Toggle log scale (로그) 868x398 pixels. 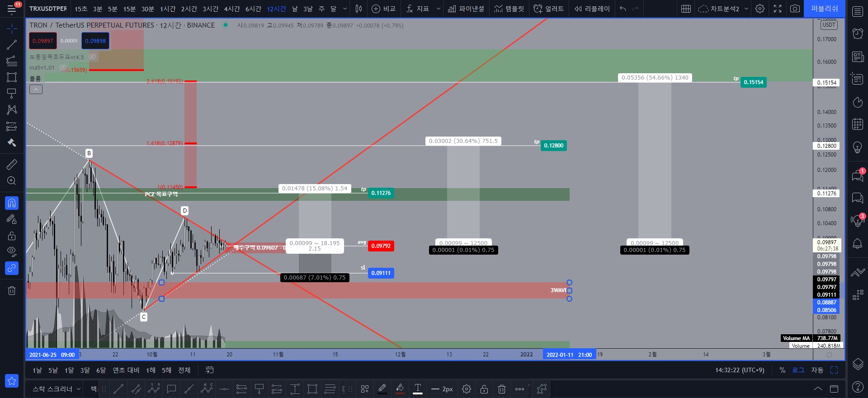[x=798, y=370]
